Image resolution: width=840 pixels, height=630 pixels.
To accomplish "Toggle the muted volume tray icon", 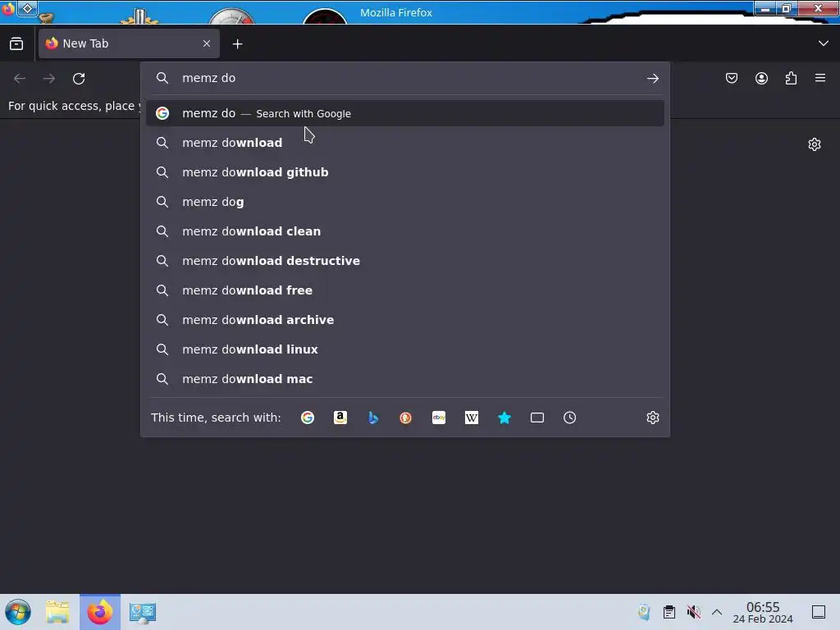I will point(694,612).
